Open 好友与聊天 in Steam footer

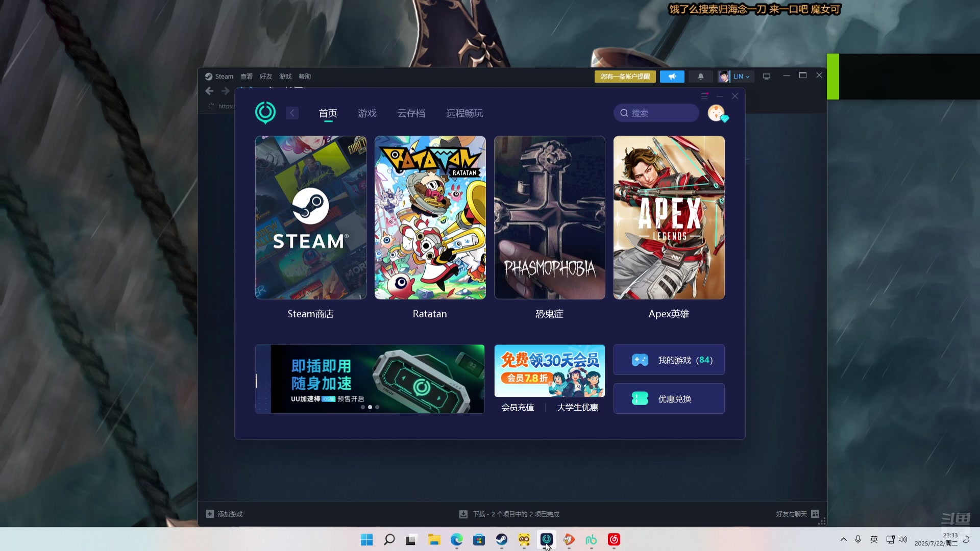pos(797,514)
